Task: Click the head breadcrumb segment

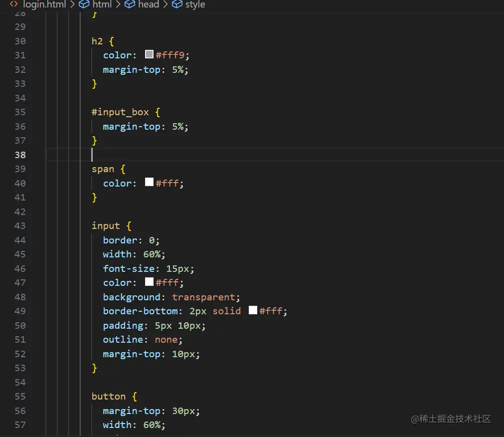Action: 149,4
